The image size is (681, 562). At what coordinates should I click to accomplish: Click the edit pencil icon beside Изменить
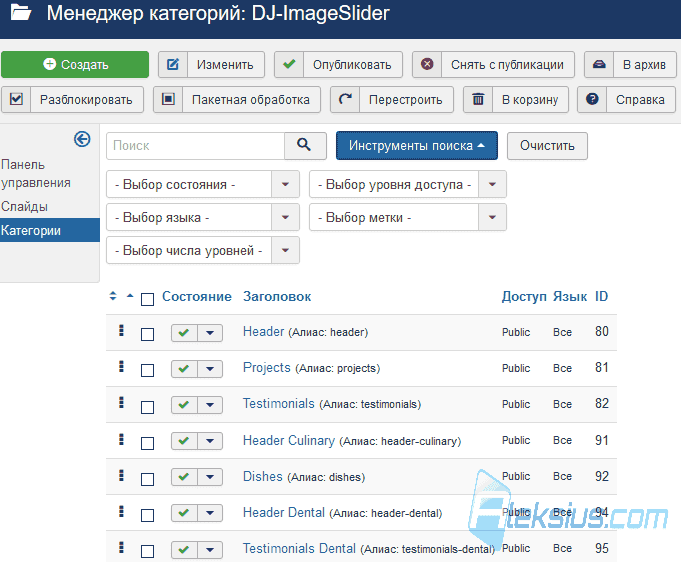point(173,64)
